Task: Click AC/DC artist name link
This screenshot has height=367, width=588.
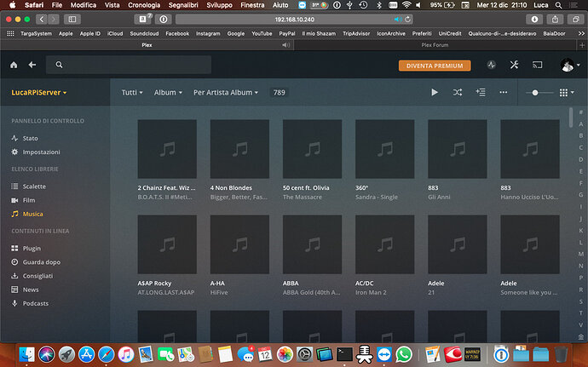Action: [364, 284]
